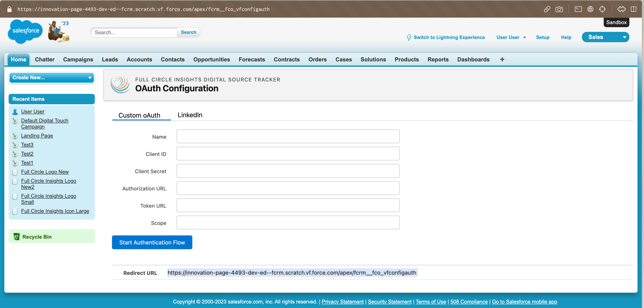
Task: Go to the Orders tab
Action: point(317,60)
